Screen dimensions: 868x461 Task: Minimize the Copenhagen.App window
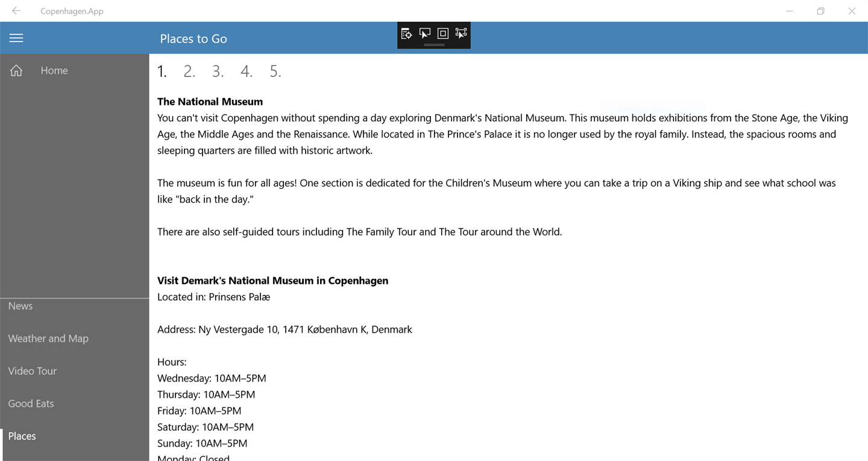(x=789, y=11)
